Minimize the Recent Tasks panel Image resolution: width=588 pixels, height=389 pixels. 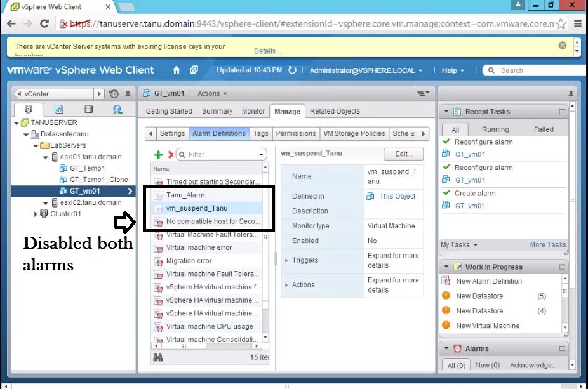pyautogui.click(x=562, y=112)
